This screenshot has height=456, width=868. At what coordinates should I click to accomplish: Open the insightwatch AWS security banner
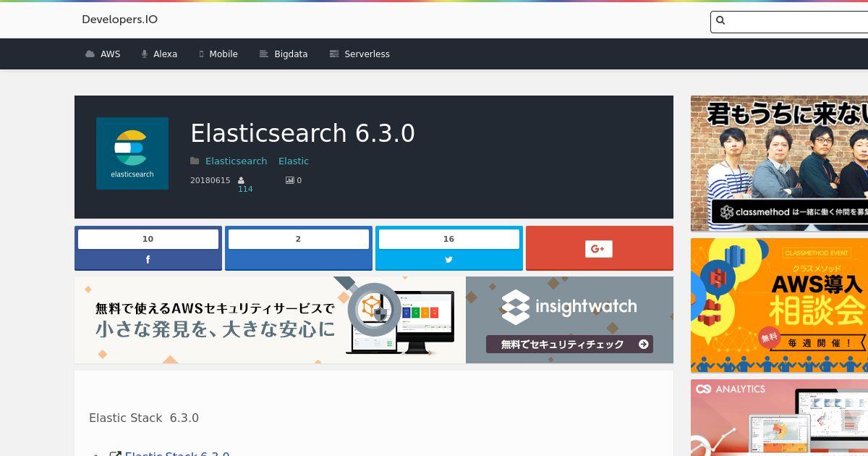tap(374, 320)
